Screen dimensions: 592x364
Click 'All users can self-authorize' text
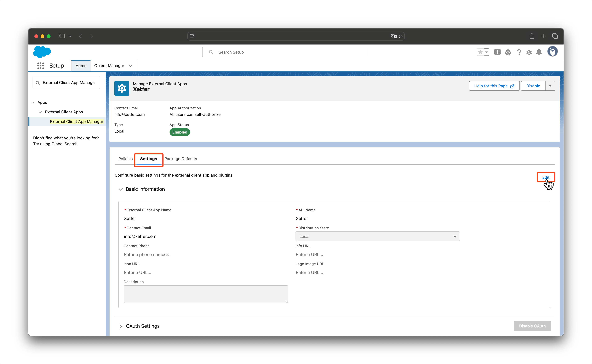(195, 114)
